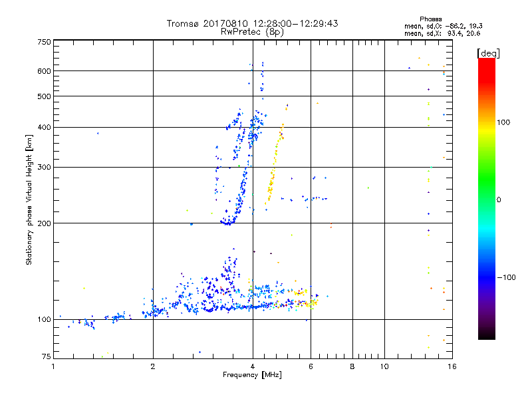Click the plot title "Tromsø 20170810 12:28:00-12:29:43"
This screenshot has width=532, height=399.
(x=252, y=23)
